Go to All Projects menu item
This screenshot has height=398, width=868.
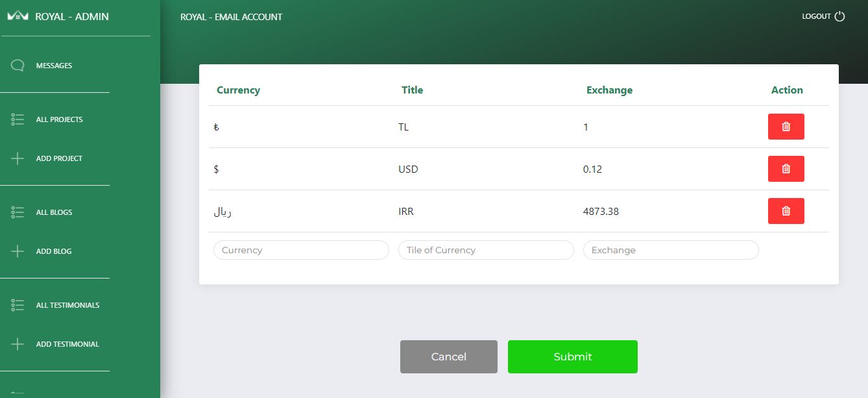(x=59, y=119)
